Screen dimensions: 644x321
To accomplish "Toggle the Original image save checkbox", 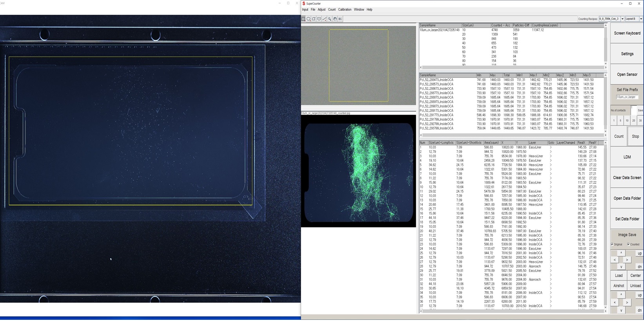I will [x=612, y=244].
